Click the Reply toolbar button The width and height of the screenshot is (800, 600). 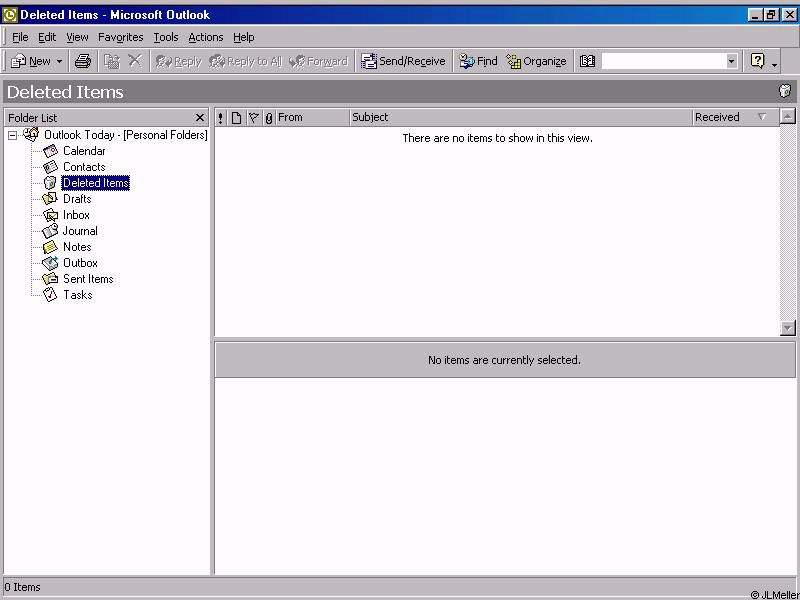click(179, 61)
